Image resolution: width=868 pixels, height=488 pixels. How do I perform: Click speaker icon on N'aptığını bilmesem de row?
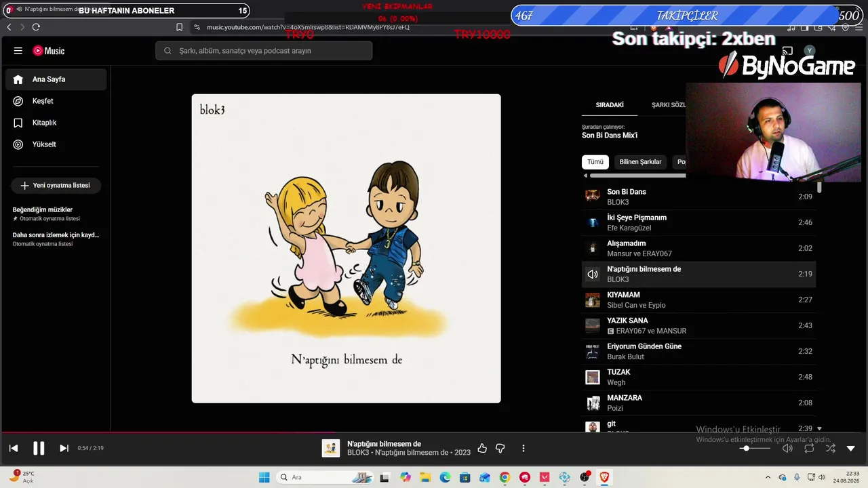[x=593, y=274]
